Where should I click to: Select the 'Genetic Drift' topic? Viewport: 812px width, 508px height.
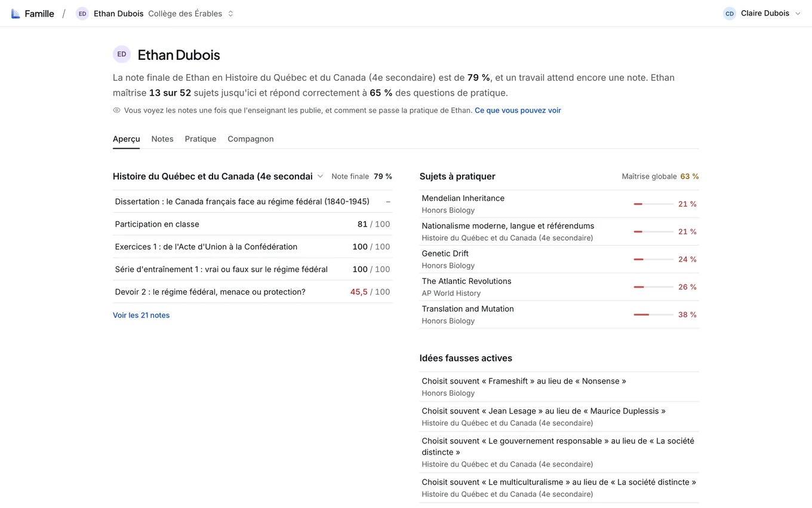559,259
